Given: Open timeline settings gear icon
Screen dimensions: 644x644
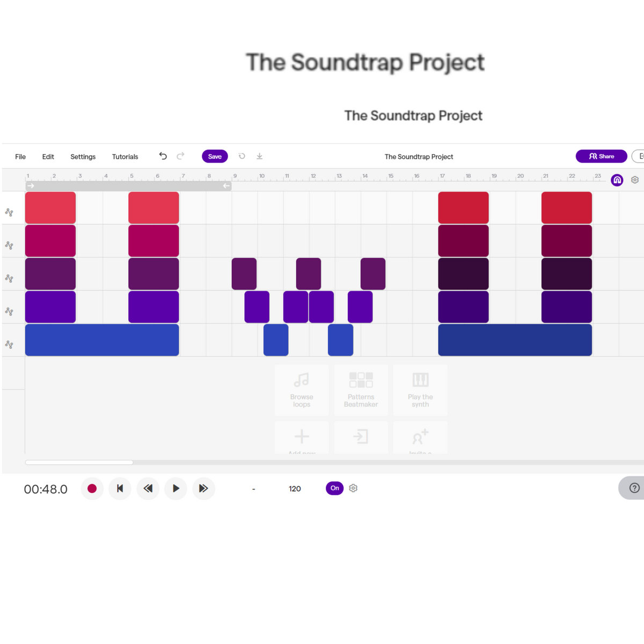Looking at the screenshot, I should [x=635, y=180].
